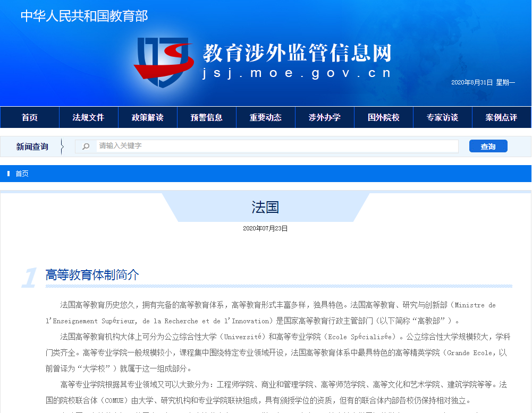532x413 pixels.
Task: Click the 首页 breadcrumb link
Action: (x=22, y=173)
